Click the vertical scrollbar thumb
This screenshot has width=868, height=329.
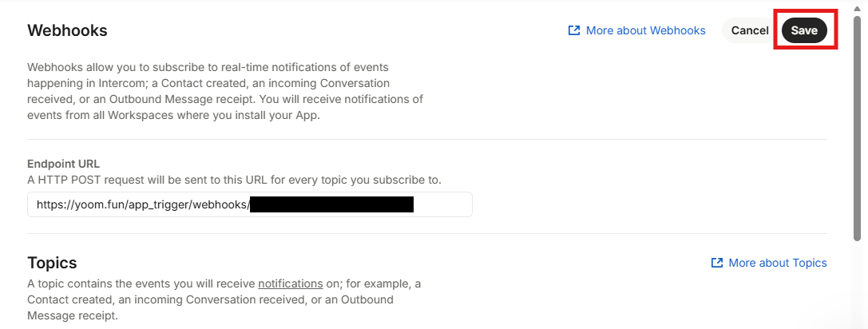(857, 128)
